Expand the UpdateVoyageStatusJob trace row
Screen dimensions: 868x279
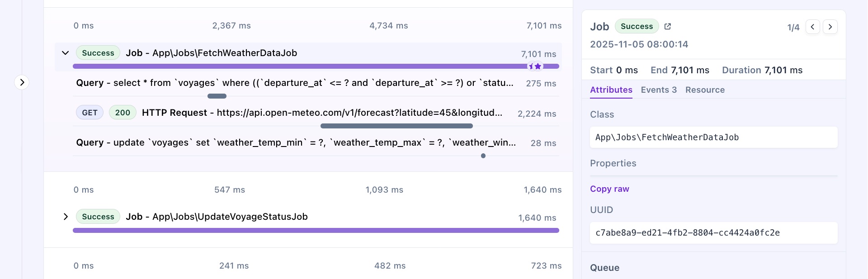[65, 217]
